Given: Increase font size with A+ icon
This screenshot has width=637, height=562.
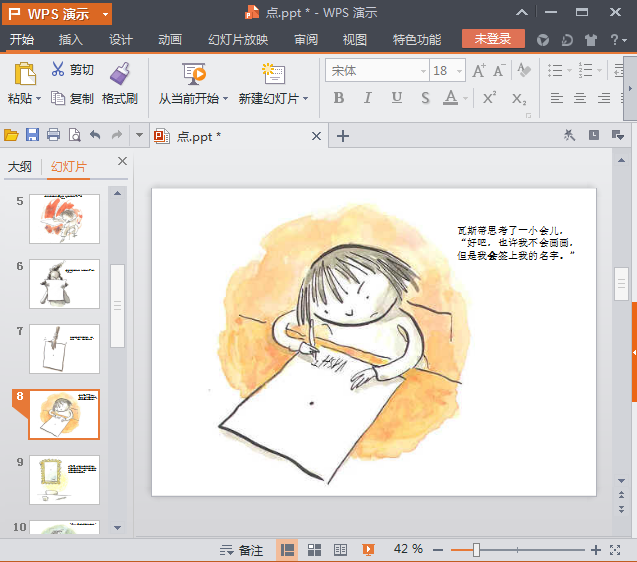Looking at the screenshot, I should 479,71.
